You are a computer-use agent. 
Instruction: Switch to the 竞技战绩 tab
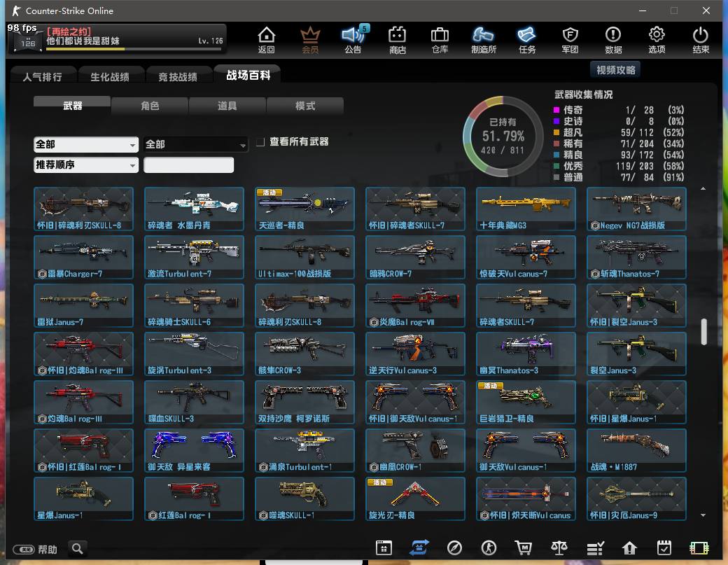pos(178,76)
